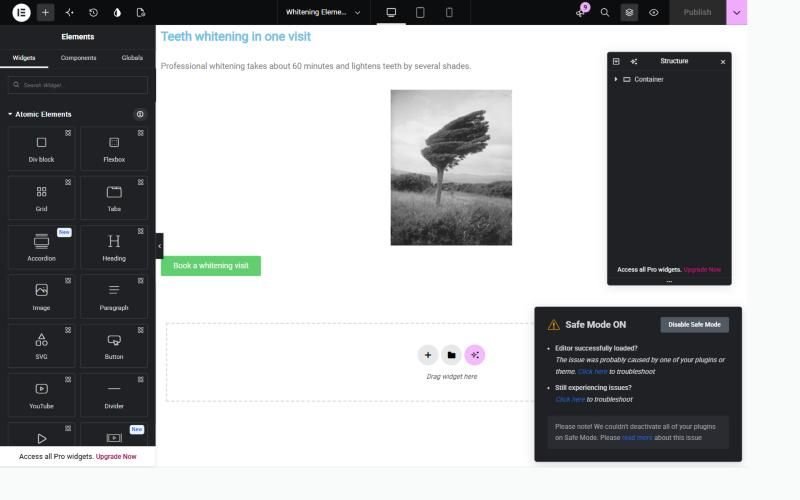800x500 pixels.
Task: Select the tree image on canvas
Action: point(451,167)
